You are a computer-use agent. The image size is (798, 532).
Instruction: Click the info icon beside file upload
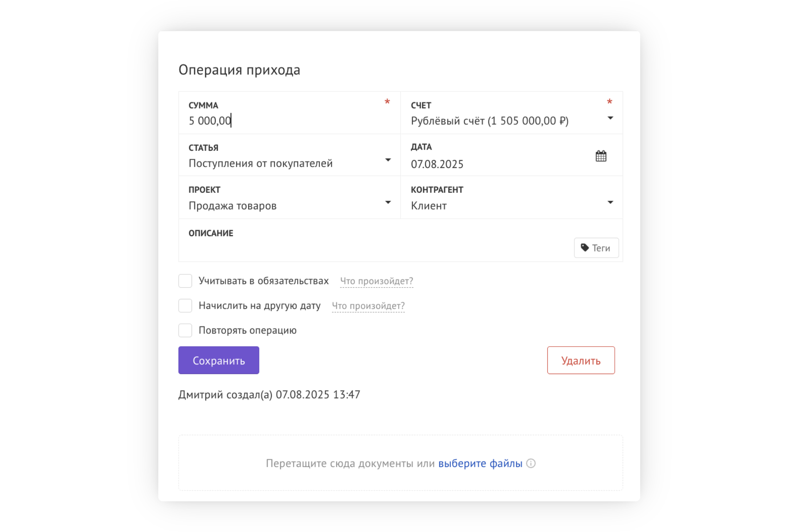tap(531, 463)
